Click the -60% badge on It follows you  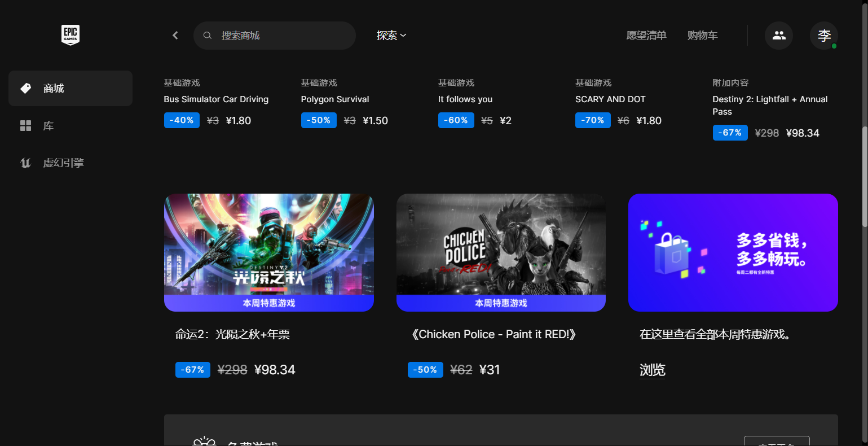(456, 120)
